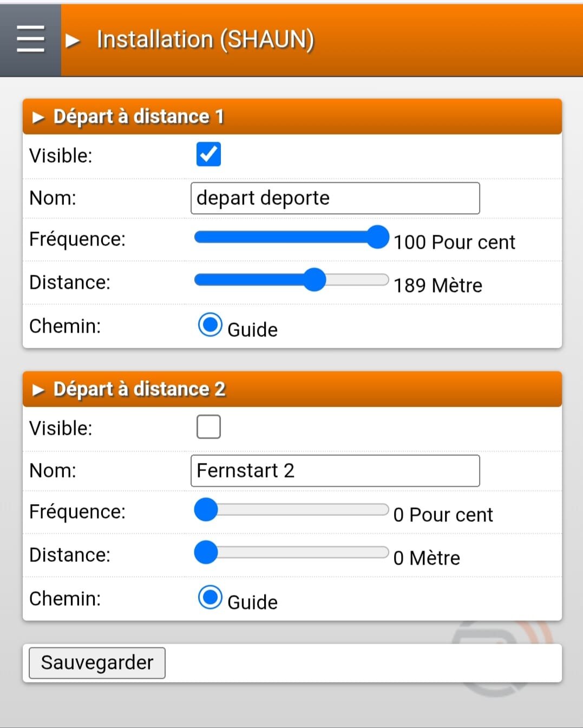The height and width of the screenshot is (728, 583).
Task: Click the 'Guide' label text in second section
Action: [x=252, y=602]
